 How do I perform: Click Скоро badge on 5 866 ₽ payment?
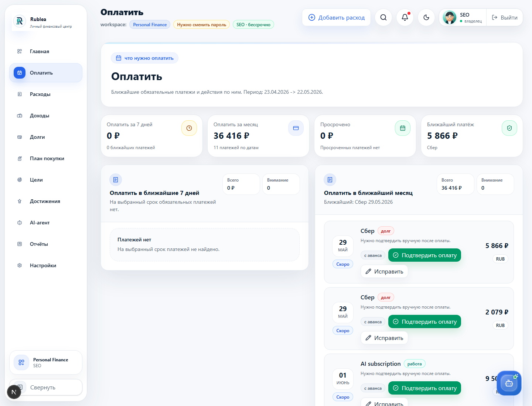tap(343, 264)
